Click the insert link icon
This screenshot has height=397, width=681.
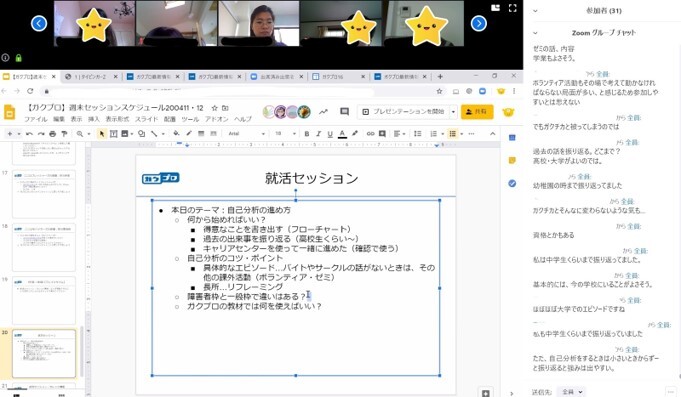370,134
